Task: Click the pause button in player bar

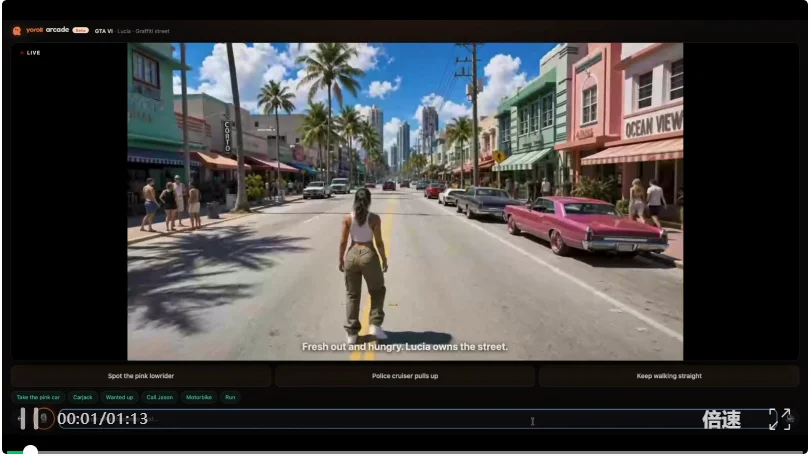Action: [x=29, y=418]
